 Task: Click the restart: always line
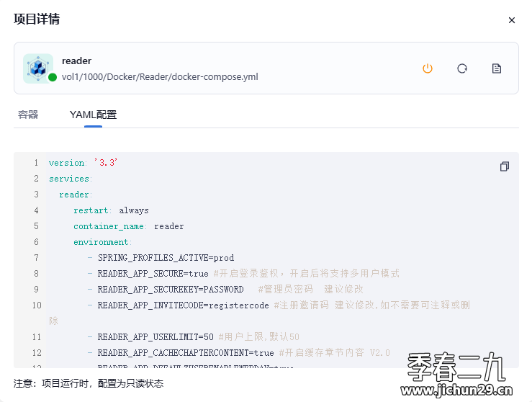point(112,210)
